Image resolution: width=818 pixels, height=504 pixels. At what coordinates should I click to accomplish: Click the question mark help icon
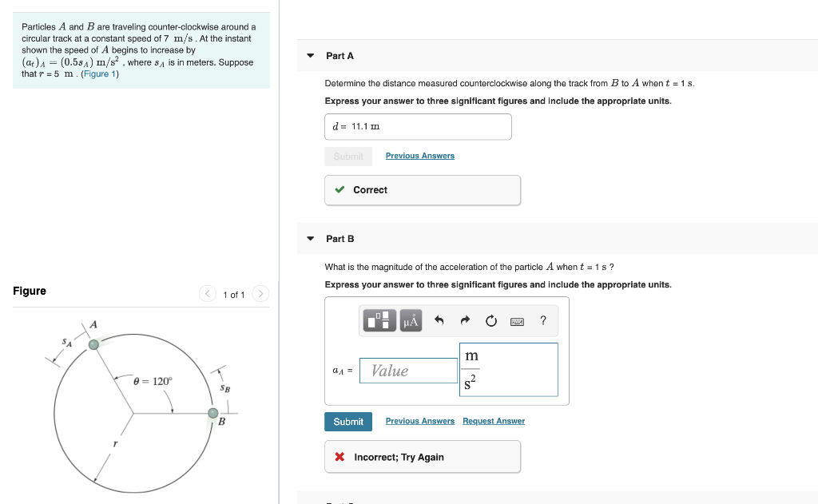click(x=542, y=320)
